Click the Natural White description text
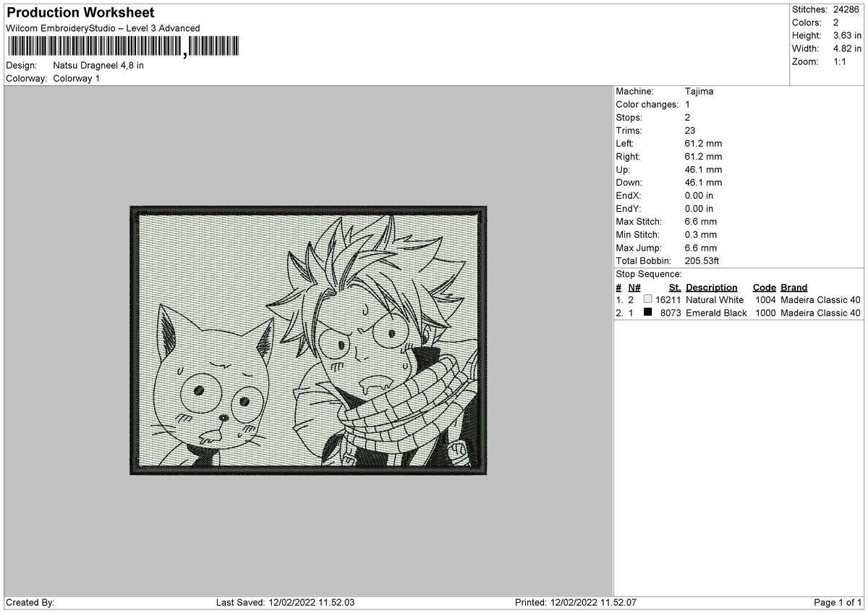Viewport: 868px width, 613px height. coord(715,300)
